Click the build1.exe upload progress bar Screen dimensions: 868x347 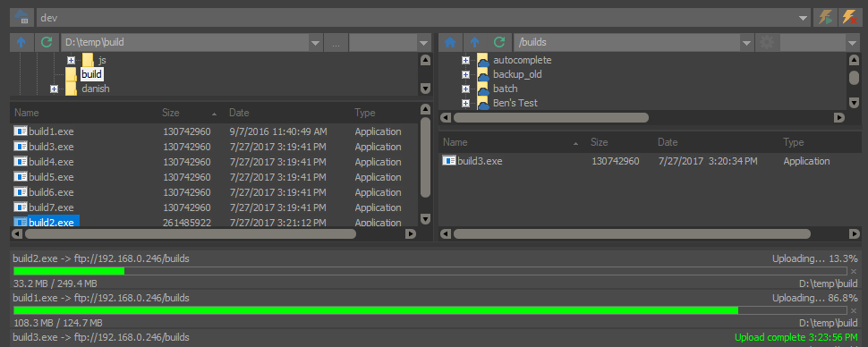click(430, 310)
